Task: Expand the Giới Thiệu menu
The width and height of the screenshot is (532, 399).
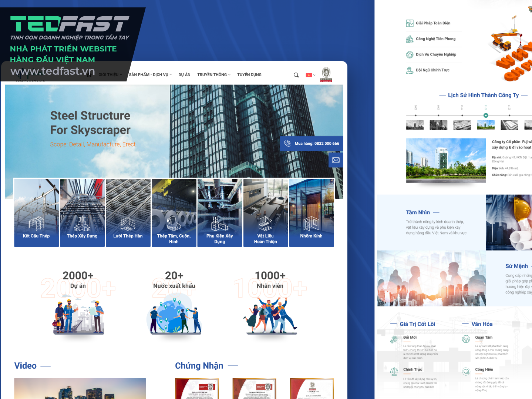Action: (110, 75)
